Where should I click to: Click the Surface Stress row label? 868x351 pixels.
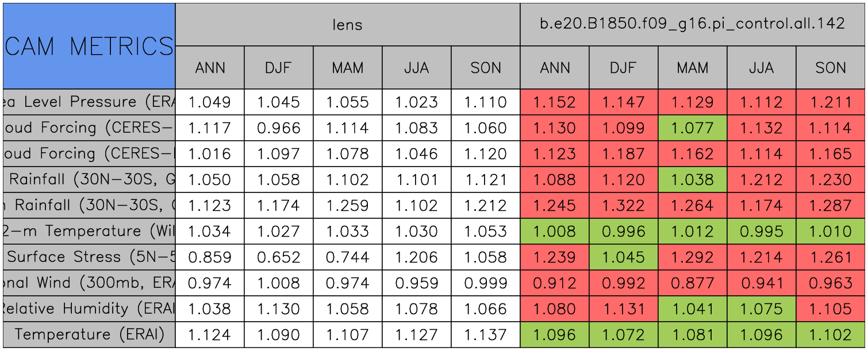[x=89, y=257]
